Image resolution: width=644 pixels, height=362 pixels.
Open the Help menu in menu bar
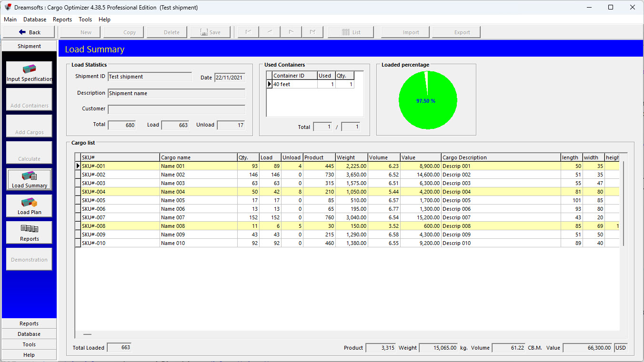pos(104,20)
